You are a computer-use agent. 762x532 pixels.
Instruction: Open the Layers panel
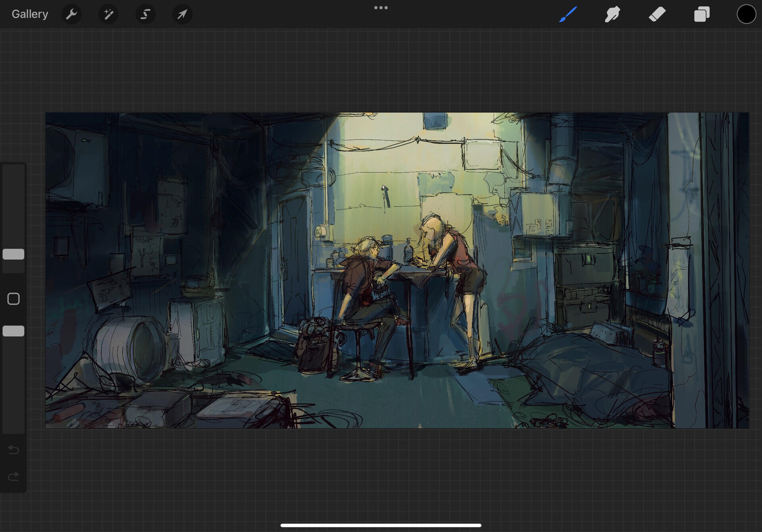tap(702, 14)
